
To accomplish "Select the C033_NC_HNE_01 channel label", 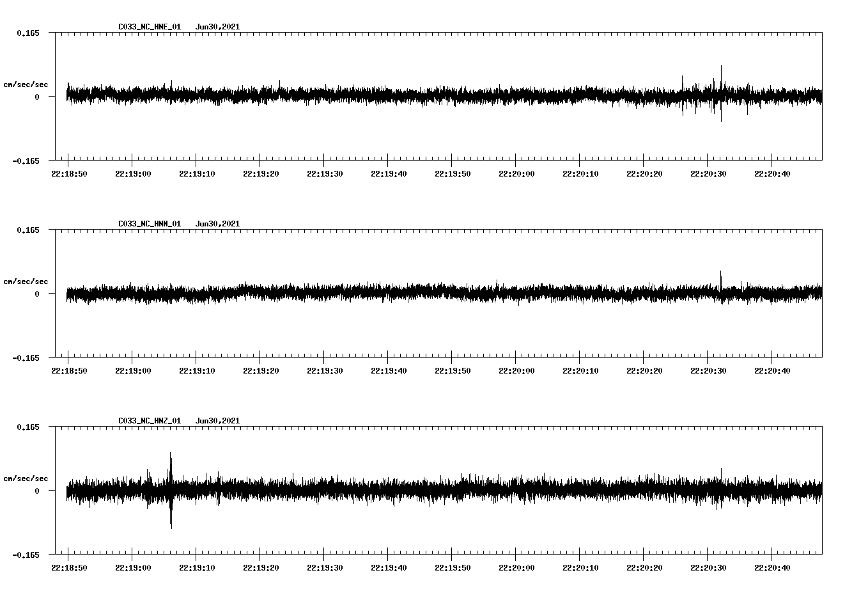I will [148, 27].
